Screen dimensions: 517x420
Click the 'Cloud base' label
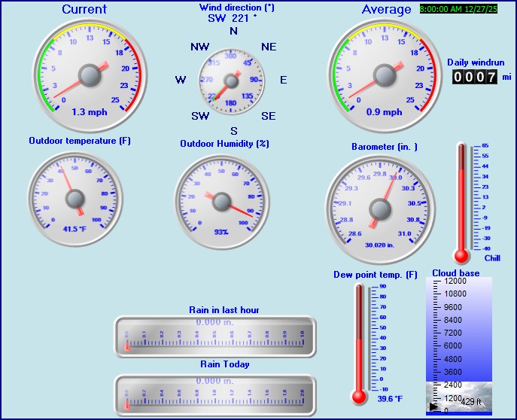(x=456, y=273)
